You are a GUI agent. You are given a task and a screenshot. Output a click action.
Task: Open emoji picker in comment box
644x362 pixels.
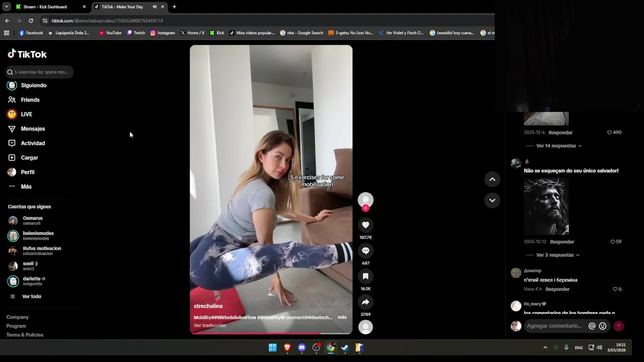602,326
